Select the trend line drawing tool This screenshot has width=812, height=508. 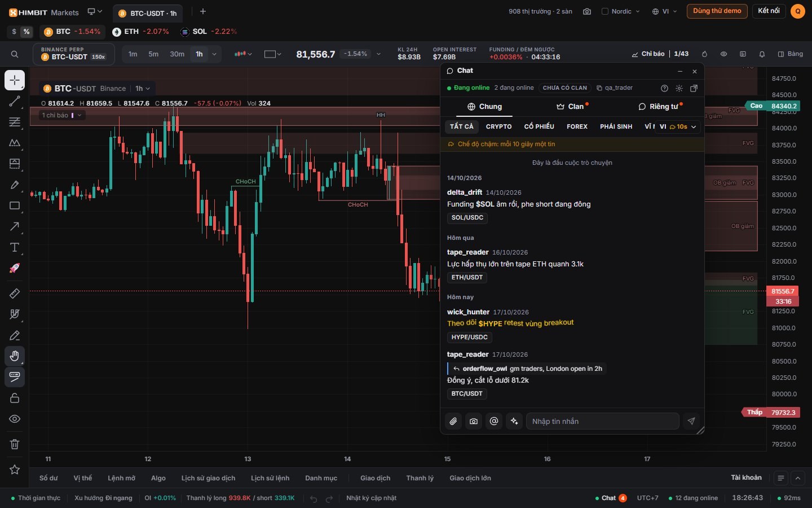click(15, 102)
